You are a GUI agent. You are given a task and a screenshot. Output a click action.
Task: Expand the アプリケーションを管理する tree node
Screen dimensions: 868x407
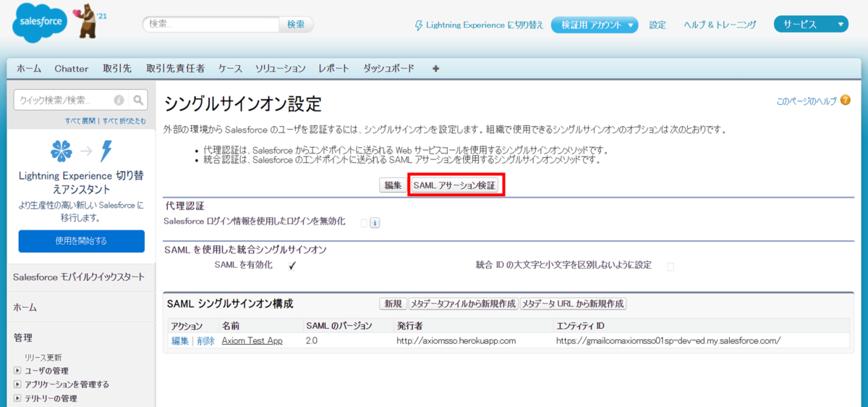point(17,385)
